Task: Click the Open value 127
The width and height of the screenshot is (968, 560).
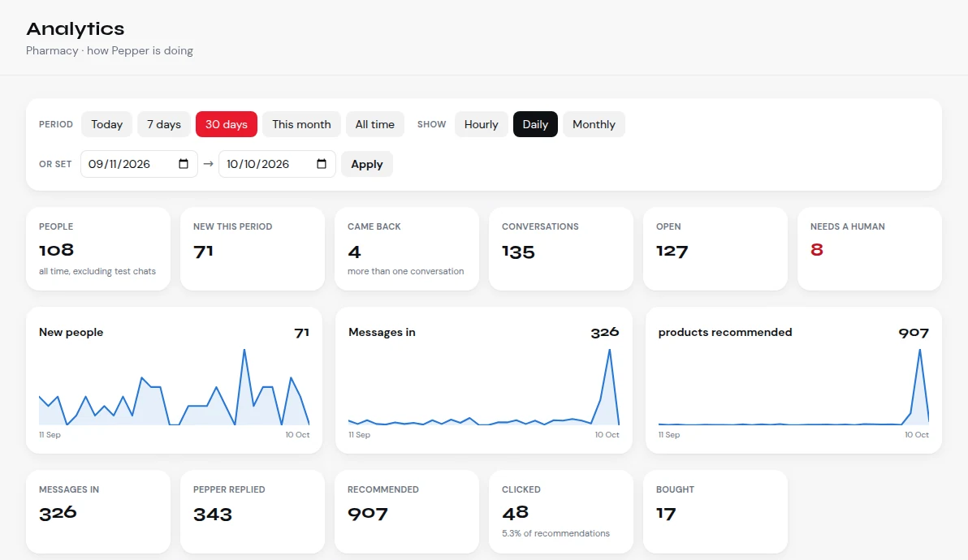Action: (672, 251)
